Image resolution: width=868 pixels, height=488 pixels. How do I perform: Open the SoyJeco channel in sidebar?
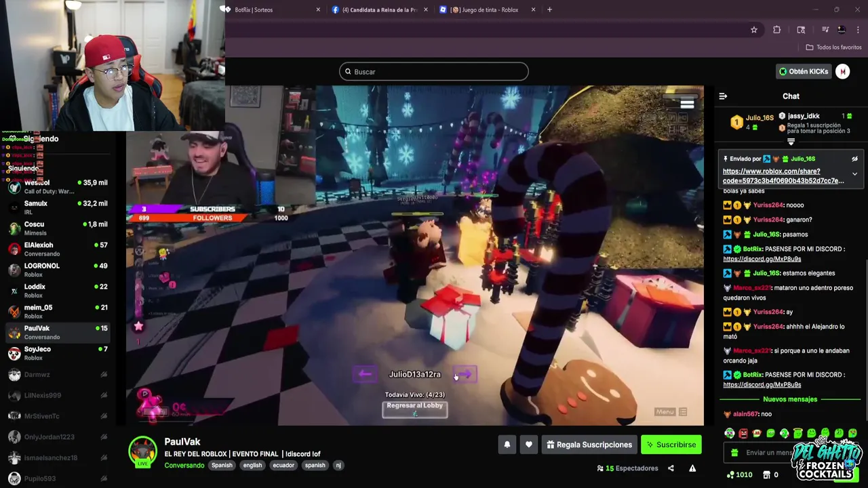58,353
